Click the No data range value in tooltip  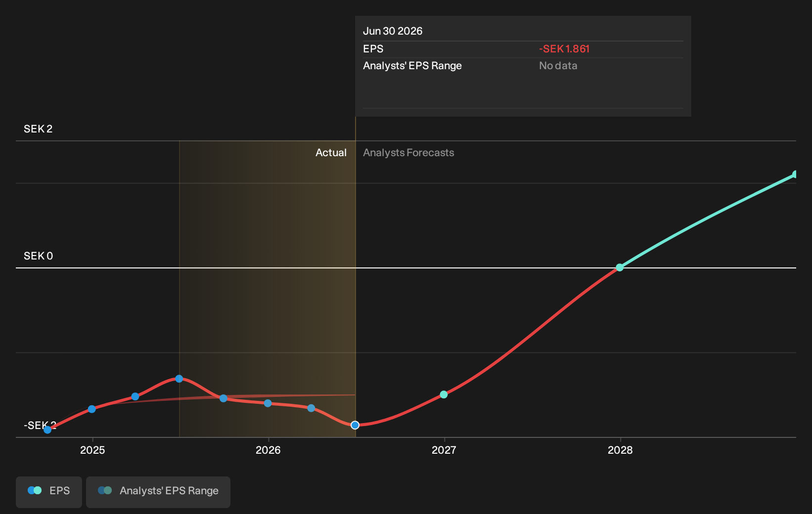click(x=558, y=66)
